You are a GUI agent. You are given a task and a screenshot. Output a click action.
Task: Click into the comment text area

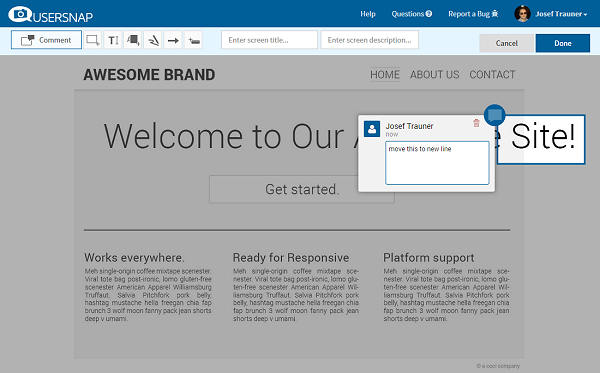(437, 163)
